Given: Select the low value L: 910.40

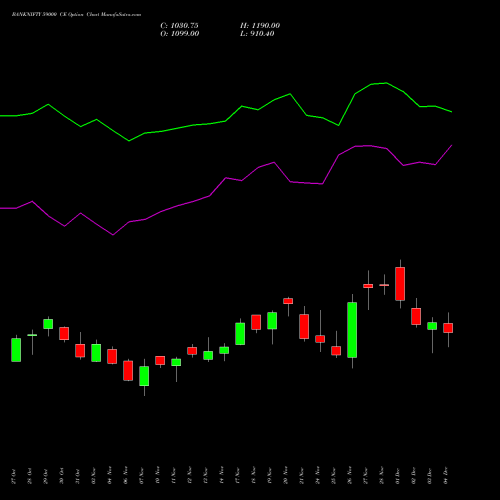Looking at the screenshot, I should coord(257,34).
